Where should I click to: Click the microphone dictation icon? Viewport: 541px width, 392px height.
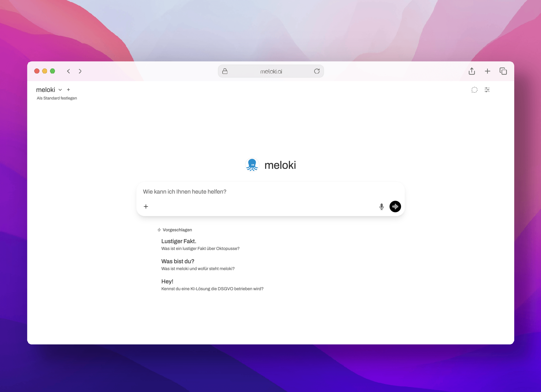(382, 207)
